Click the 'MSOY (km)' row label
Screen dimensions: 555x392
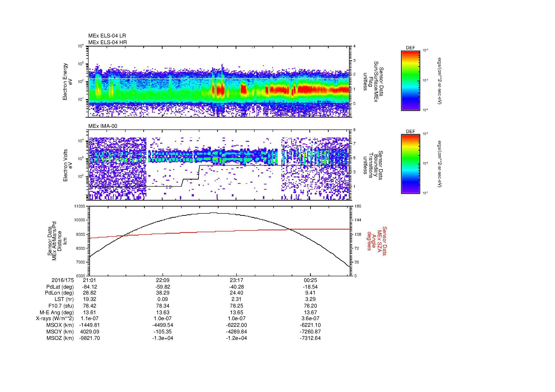[60, 332]
